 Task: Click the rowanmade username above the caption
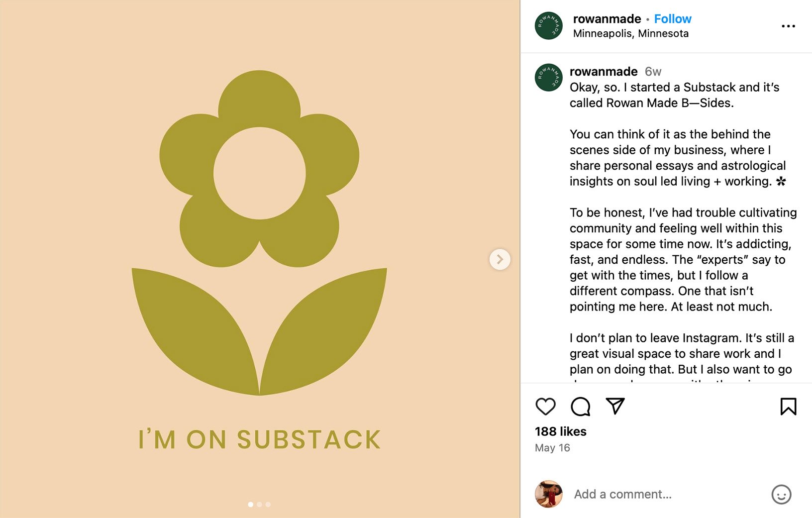603,71
